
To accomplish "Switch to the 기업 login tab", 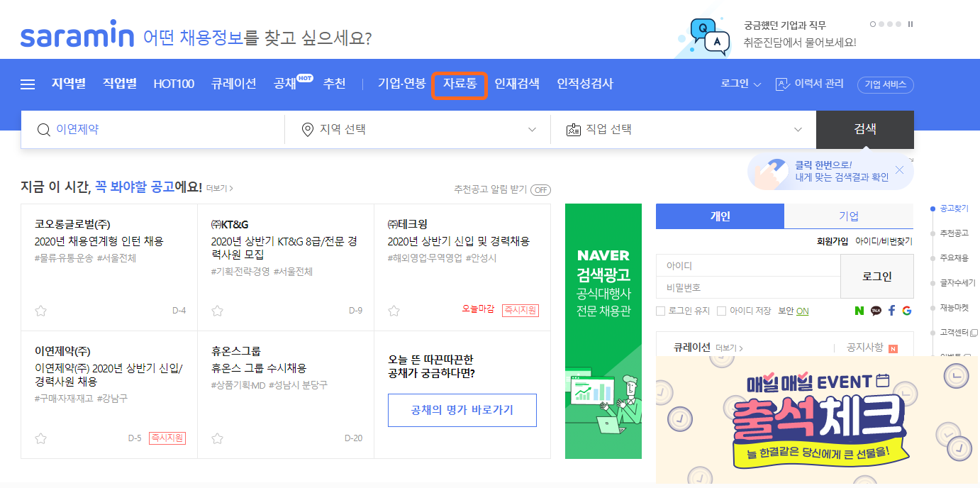I will point(849,216).
